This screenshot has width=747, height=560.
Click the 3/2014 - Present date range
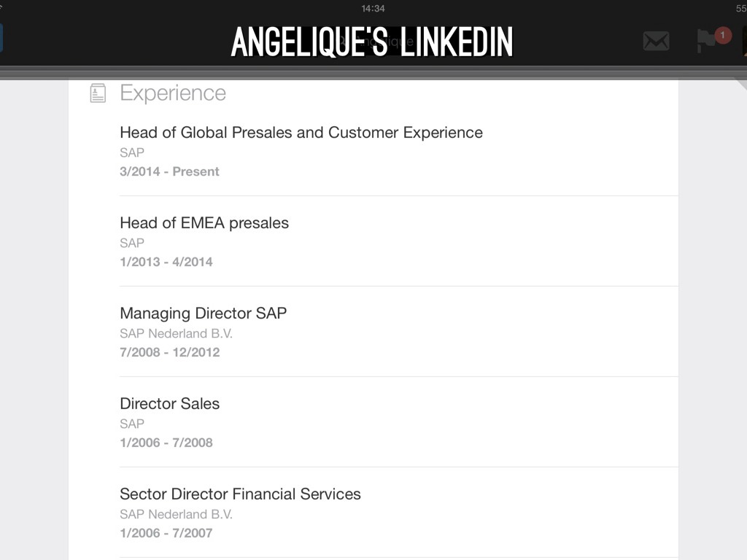(x=169, y=171)
